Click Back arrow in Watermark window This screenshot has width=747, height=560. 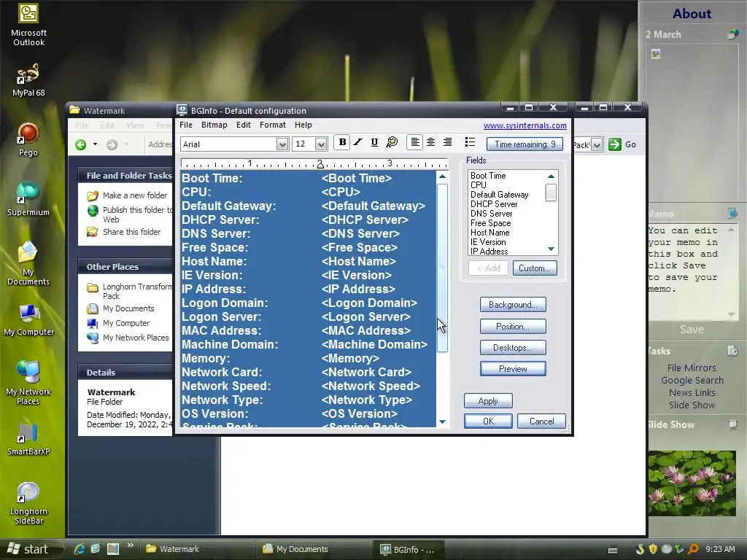pos(81,144)
